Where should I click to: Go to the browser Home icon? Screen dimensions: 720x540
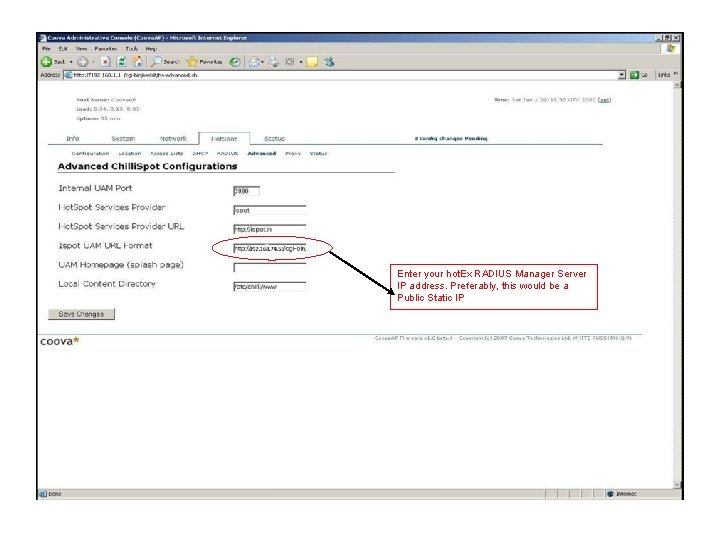point(137,62)
